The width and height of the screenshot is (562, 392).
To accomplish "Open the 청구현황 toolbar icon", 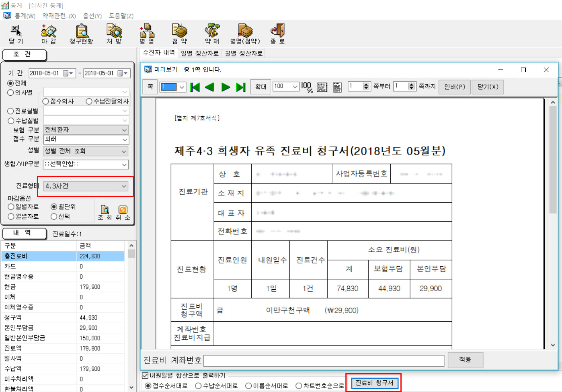I will tap(82, 34).
